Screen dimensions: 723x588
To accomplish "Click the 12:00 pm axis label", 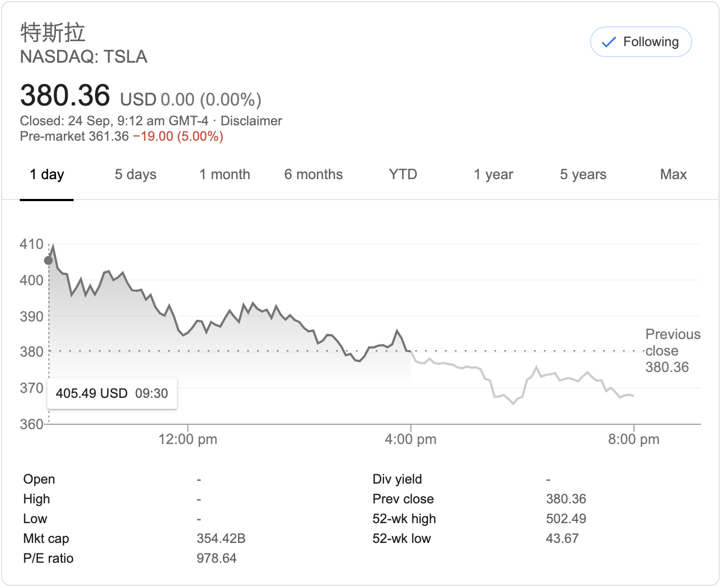I will click(x=188, y=440).
